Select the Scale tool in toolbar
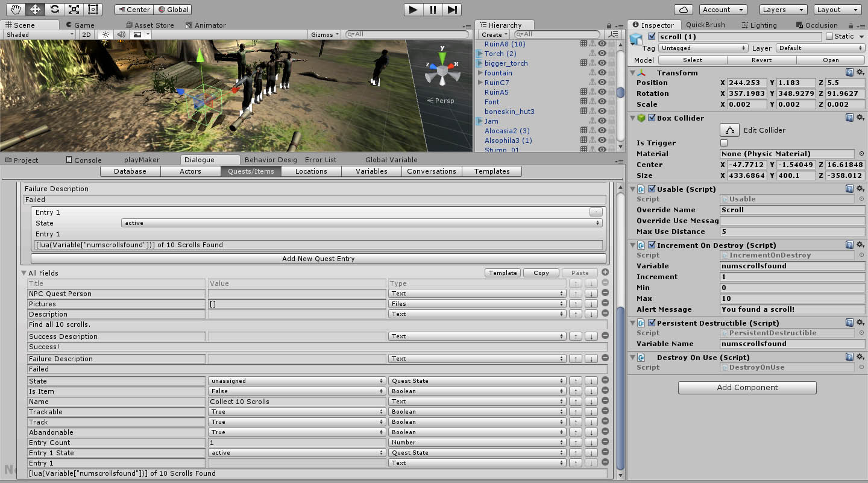The height and width of the screenshot is (483, 868). (x=74, y=9)
